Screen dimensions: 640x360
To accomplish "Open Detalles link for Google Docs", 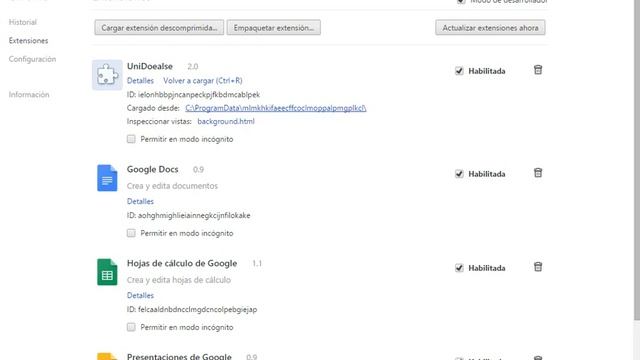I will 140,201.
